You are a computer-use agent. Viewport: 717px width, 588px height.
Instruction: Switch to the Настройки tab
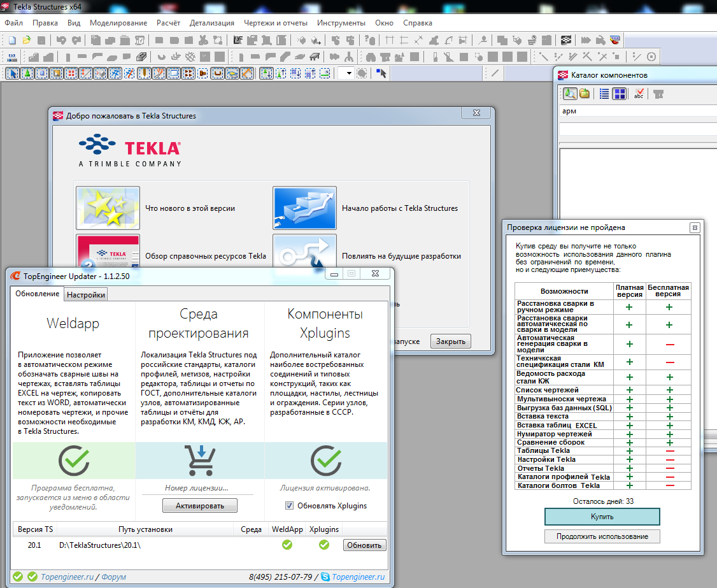click(x=86, y=294)
